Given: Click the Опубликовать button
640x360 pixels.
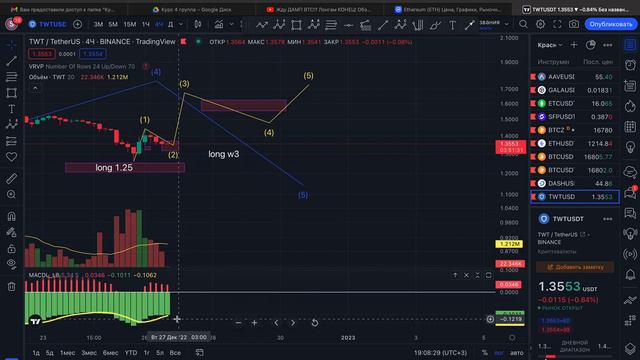Looking at the screenshot, I should [x=611, y=24].
